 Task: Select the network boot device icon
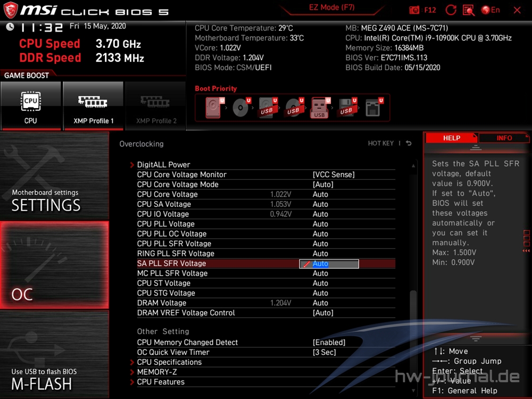(x=374, y=107)
